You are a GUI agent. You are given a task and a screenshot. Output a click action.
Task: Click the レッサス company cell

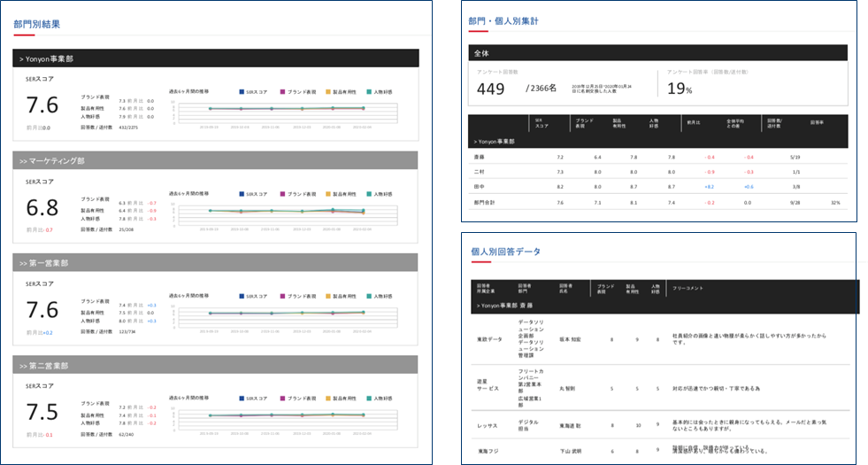[488, 426]
